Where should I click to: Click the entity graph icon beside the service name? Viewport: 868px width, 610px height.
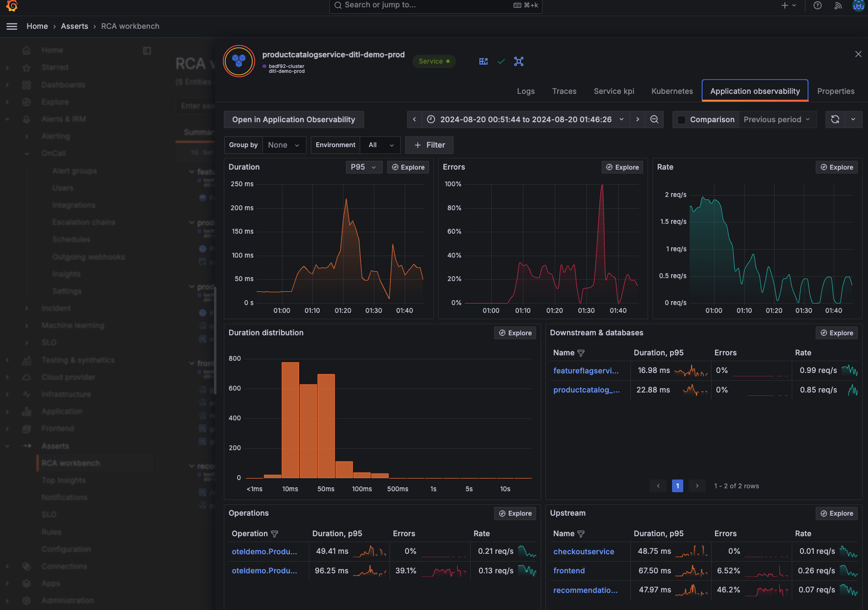coord(519,61)
